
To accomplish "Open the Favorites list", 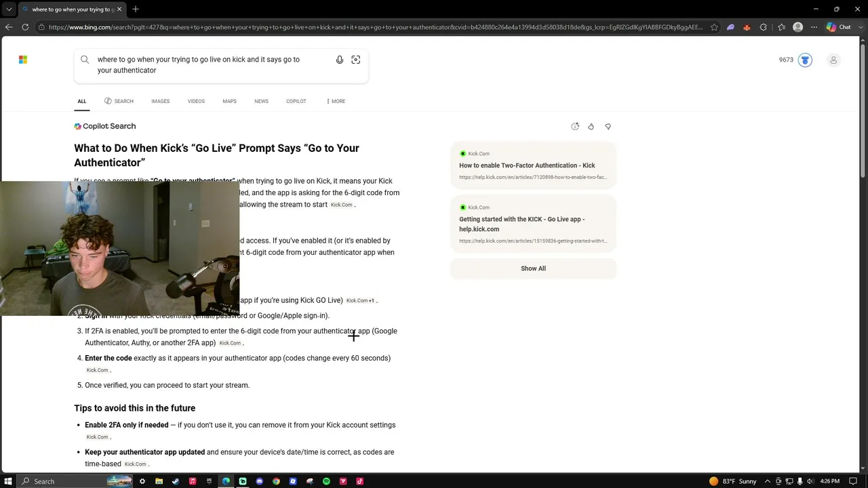I will tap(782, 27).
